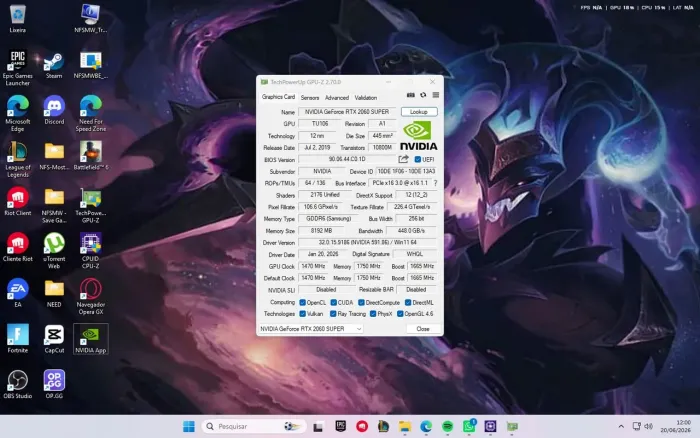700x438 pixels.
Task: Expand the system tray hidden icons
Action: [621, 426]
